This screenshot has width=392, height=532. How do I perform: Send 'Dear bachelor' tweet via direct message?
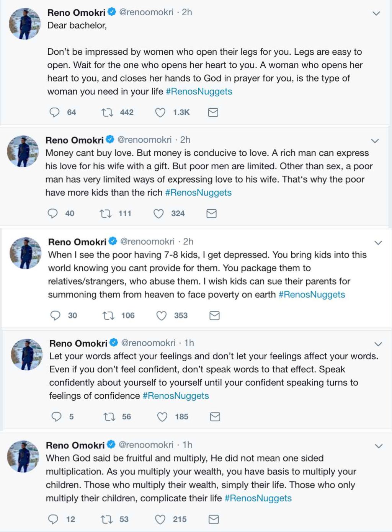[213, 112]
